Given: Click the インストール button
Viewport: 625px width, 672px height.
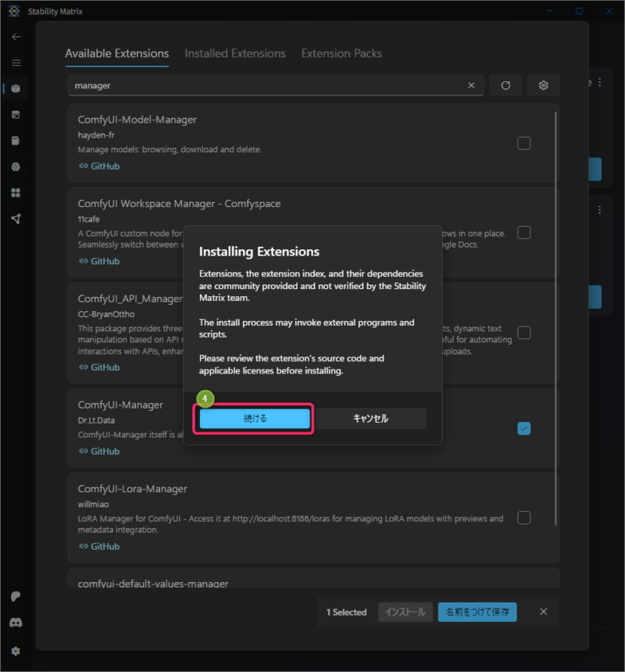Looking at the screenshot, I should coord(405,612).
